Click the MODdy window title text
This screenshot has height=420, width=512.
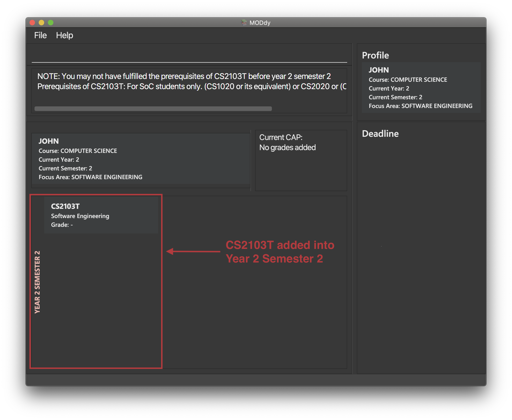tap(260, 23)
